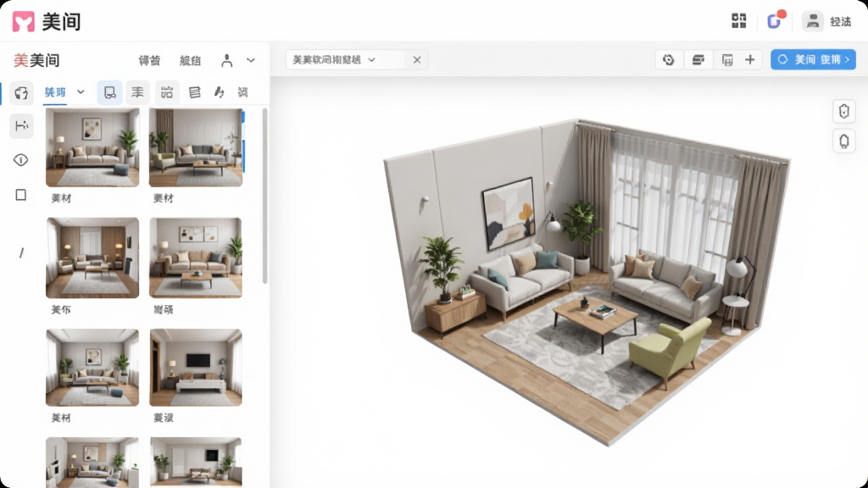Image resolution: width=868 pixels, height=488 pixels.
Task: Click the grid layout filter icon
Action: 167,91
